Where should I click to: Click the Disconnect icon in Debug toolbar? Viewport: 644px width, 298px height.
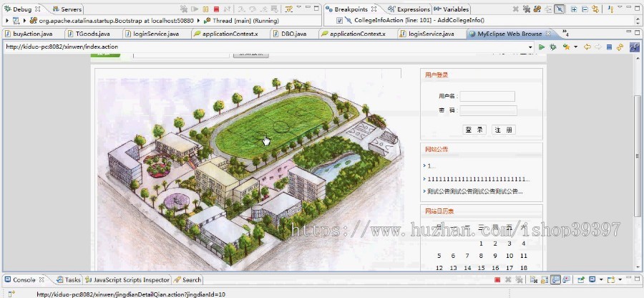pos(227,9)
